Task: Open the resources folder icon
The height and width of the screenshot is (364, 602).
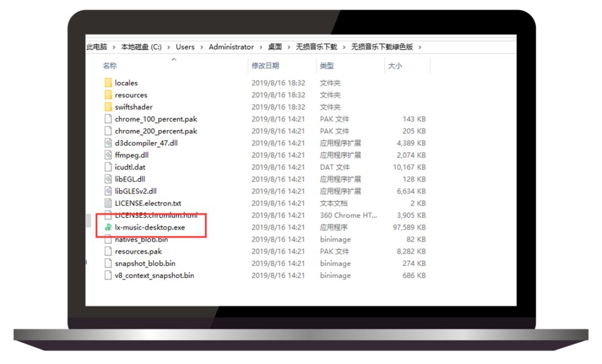Action: point(108,95)
